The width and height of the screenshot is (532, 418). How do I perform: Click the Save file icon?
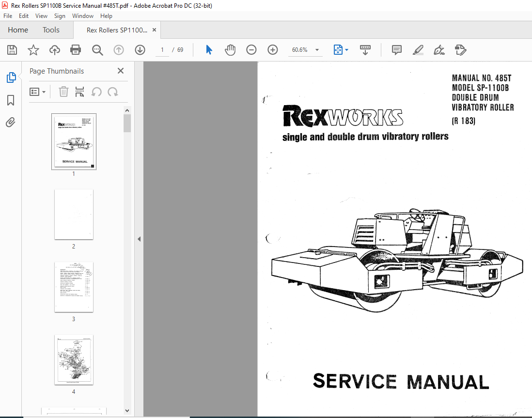12,50
